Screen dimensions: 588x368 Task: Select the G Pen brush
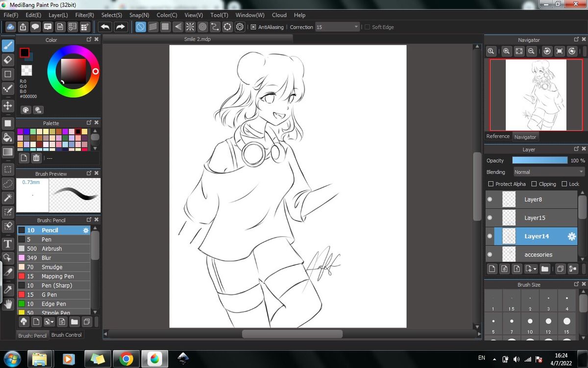click(54, 295)
